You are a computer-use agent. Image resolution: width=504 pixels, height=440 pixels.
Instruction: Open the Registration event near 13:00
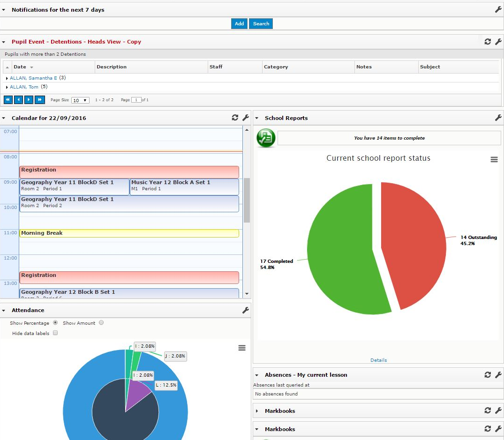pyautogui.click(x=129, y=277)
